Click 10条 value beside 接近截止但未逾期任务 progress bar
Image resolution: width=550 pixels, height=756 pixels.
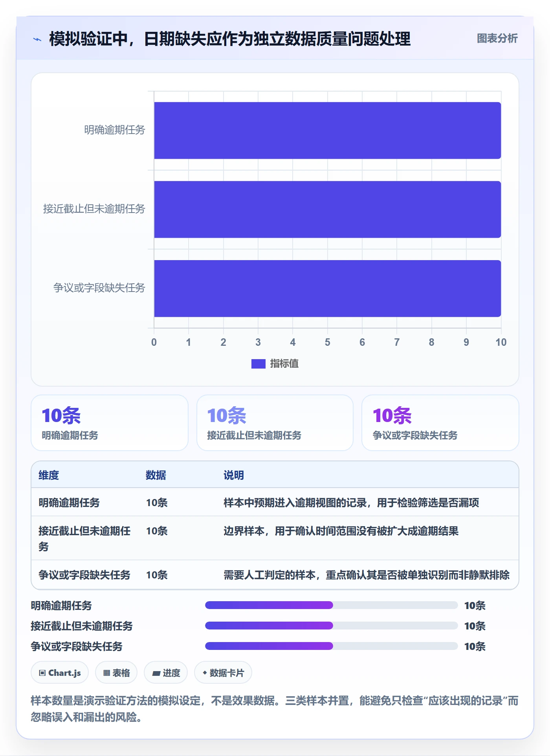475,626
